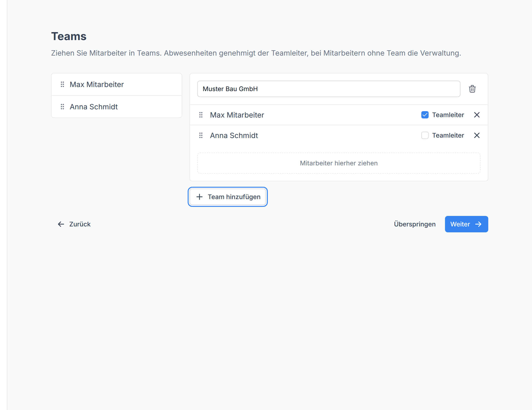The width and height of the screenshot is (532, 410).
Task: Select Anna Schmidt name in left employee list
Action: (x=94, y=107)
